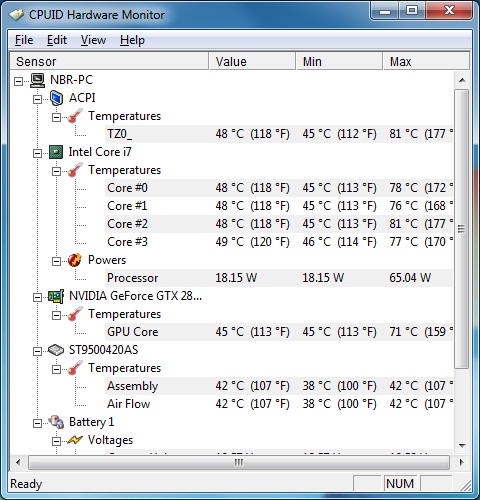Open the View menu
The height and width of the screenshot is (500, 480).
93,40
